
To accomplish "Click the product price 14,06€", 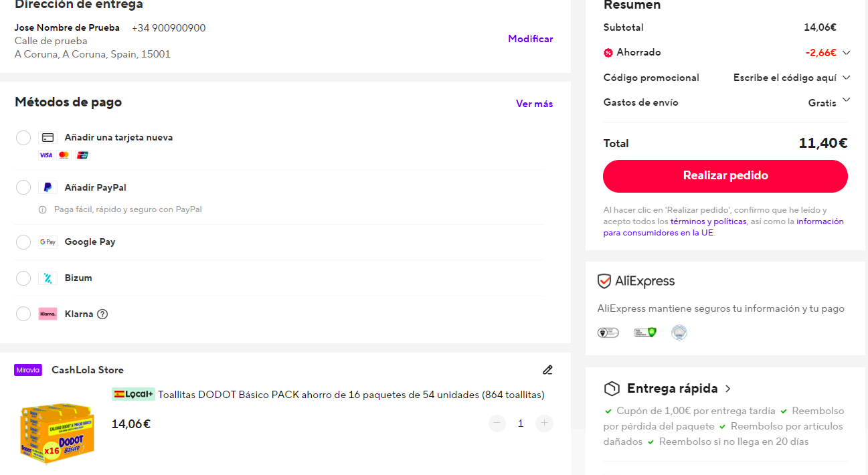I will [x=131, y=423].
